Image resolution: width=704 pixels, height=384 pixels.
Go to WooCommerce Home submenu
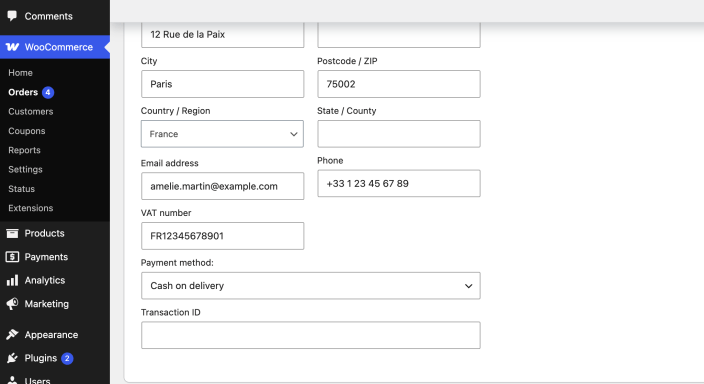click(x=20, y=73)
